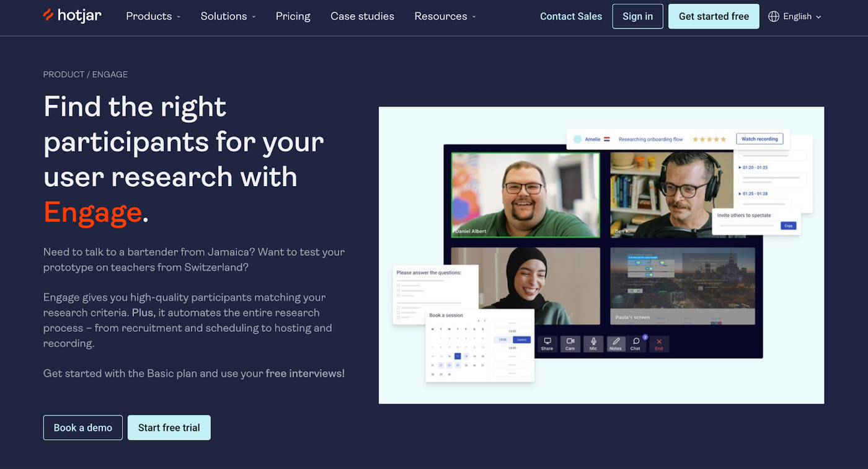Image resolution: width=868 pixels, height=469 pixels.
Task: Click the Start free trial button
Action: (x=169, y=427)
